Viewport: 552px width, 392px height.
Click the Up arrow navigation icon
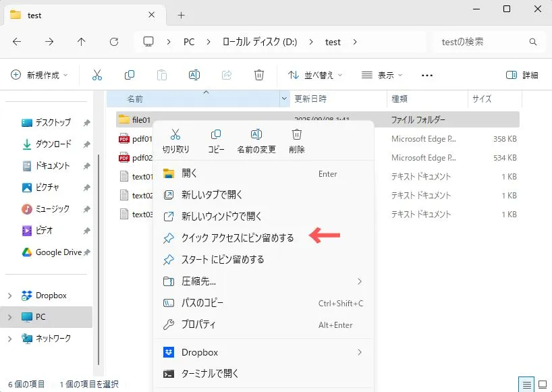point(82,42)
